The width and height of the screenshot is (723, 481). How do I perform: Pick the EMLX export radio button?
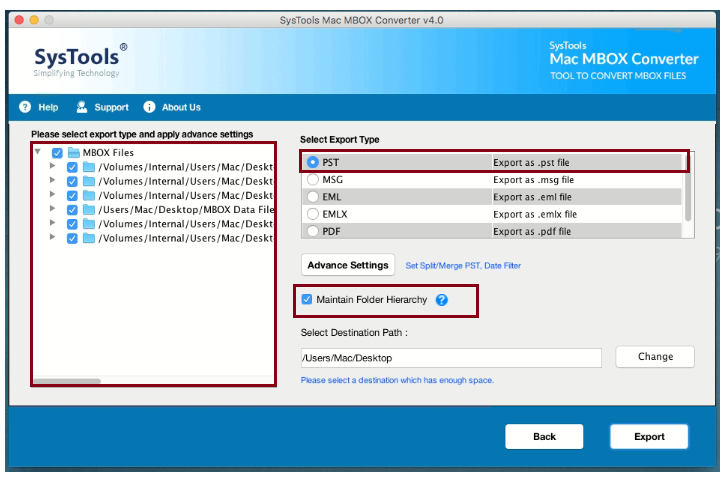313,214
